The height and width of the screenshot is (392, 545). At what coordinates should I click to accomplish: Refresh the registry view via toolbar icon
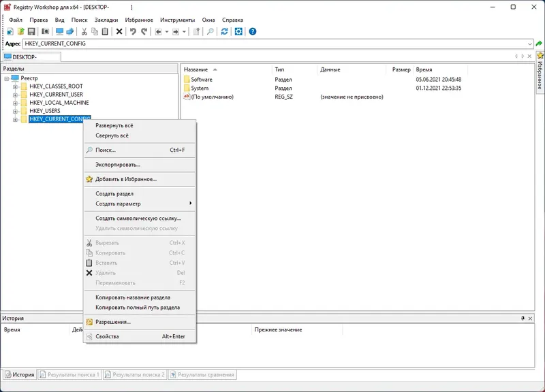point(224,31)
